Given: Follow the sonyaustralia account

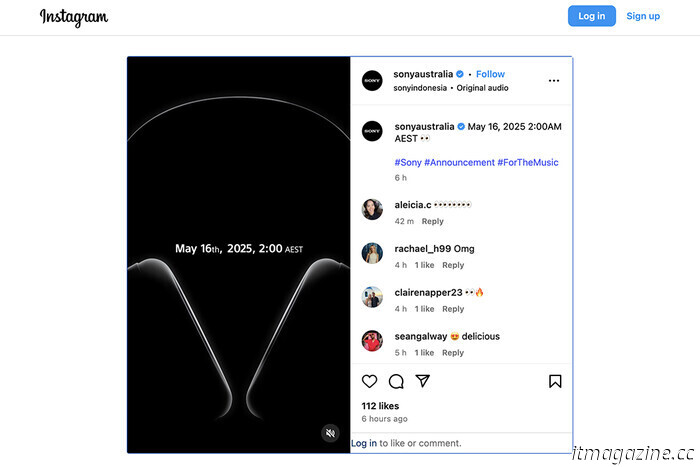Looking at the screenshot, I should pos(490,74).
